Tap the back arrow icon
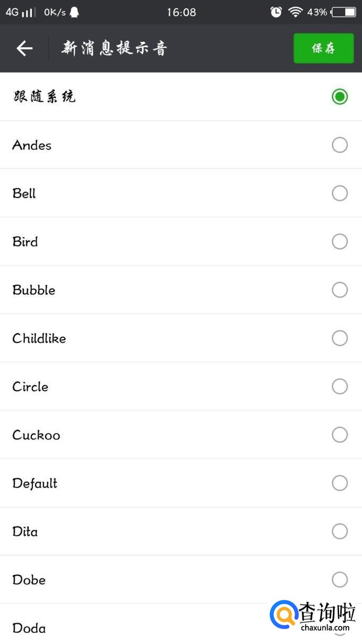The width and height of the screenshot is (362, 644). click(24, 48)
